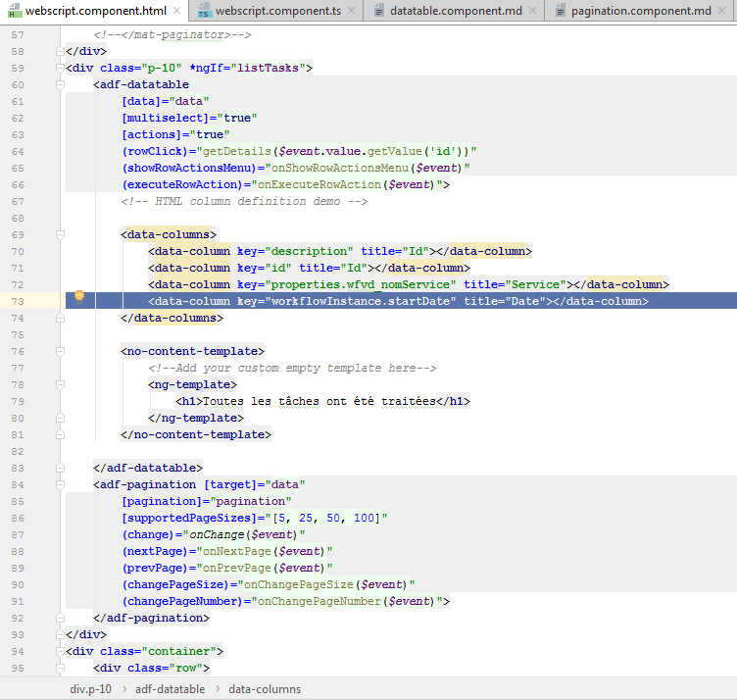Switch to the webscript.component.html tab
The width and height of the screenshot is (737, 700).
pyautogui.click(x=96, y=11)
